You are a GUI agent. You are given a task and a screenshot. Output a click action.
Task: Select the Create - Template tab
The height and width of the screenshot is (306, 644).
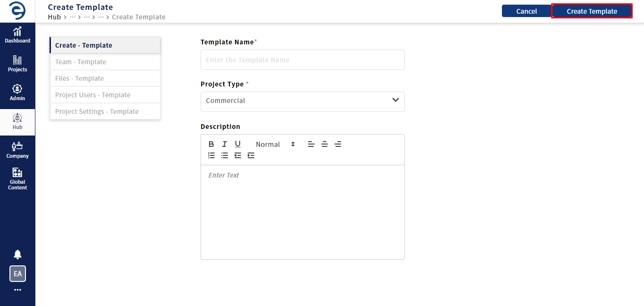point(105,45)
